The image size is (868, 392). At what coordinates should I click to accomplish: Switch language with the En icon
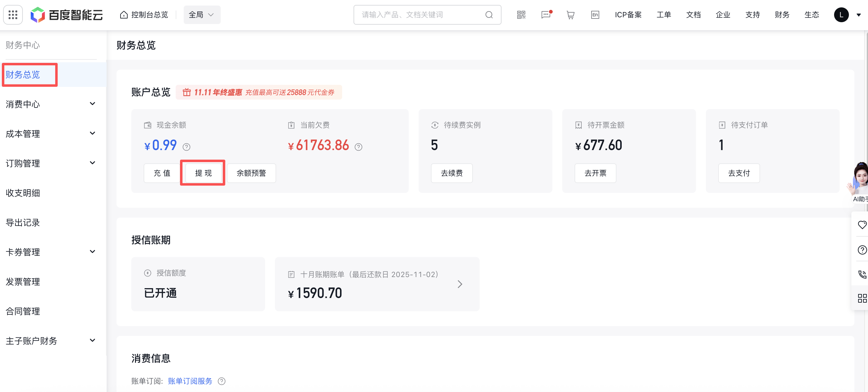click(595, 15)
